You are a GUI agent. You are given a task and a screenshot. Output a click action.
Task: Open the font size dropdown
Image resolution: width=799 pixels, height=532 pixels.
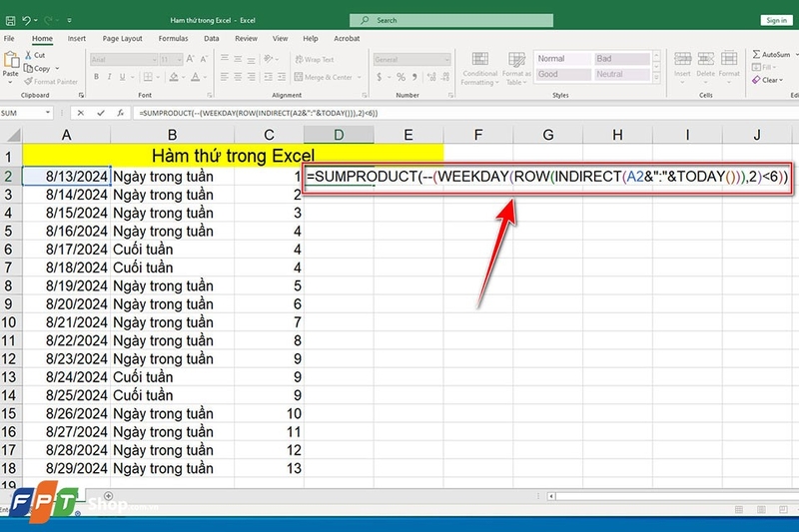179,60
